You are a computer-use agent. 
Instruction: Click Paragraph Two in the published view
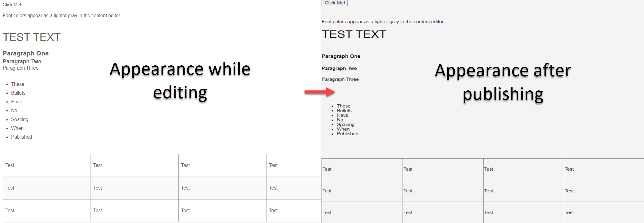pyautogui.click(x=339, y=68)
